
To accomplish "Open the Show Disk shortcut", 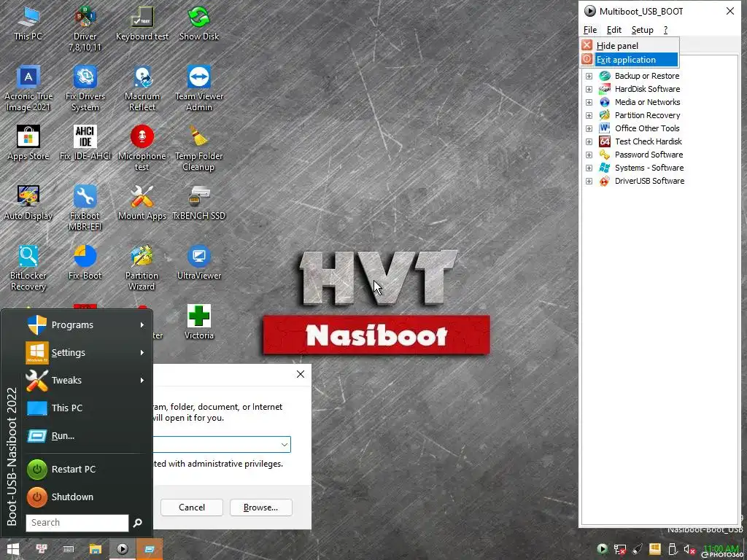I will [x=198, y=23].
